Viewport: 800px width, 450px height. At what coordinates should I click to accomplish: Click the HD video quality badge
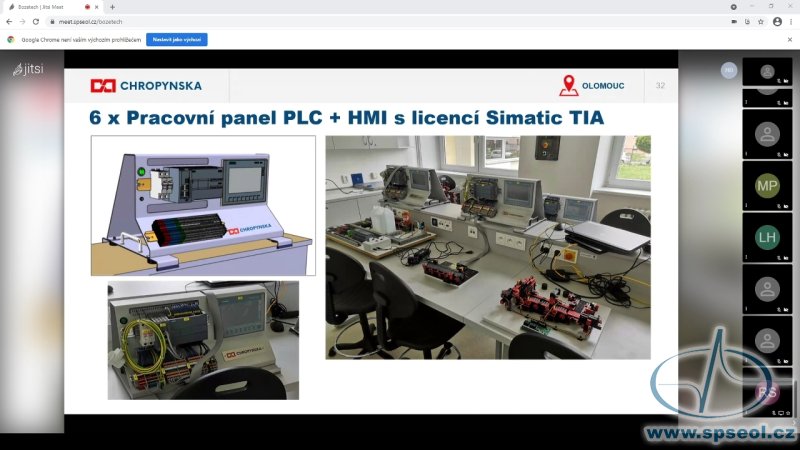pos(729,70)
